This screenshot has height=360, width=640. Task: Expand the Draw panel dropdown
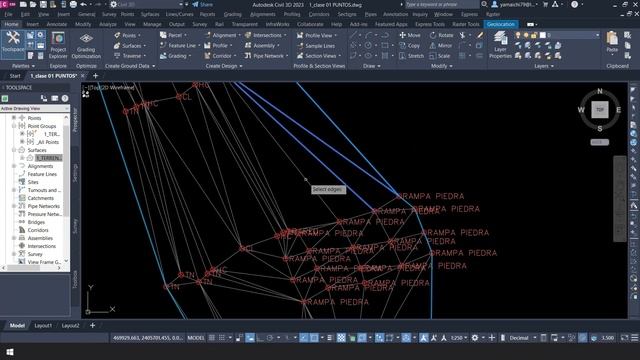[x=371, y=66]
